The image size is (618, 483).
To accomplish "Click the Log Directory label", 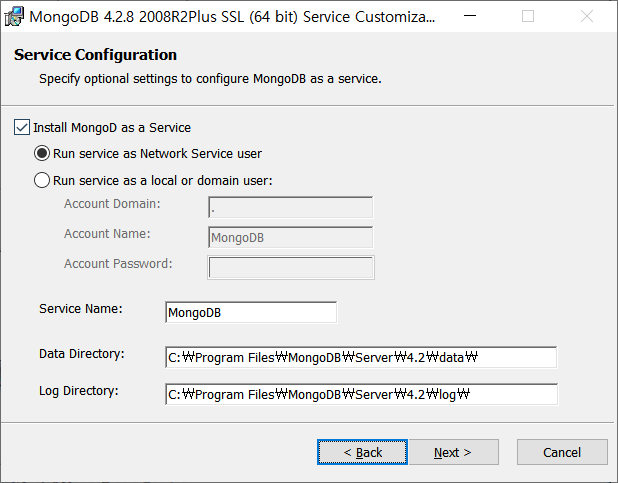I will (x=79, y=391).
